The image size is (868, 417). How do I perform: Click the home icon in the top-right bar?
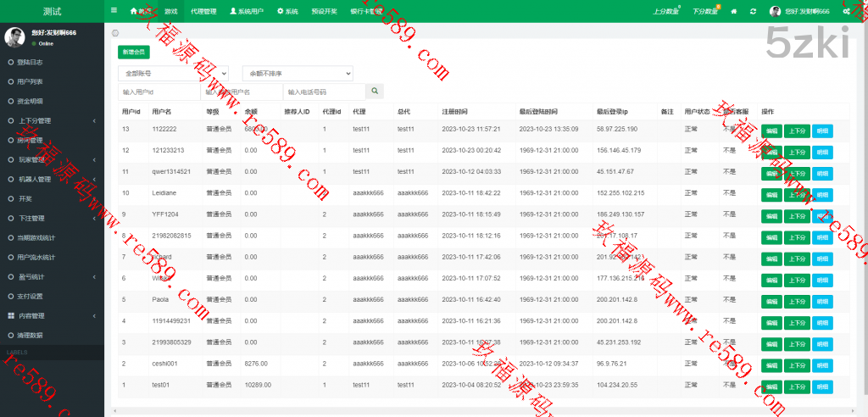(733, 11)
